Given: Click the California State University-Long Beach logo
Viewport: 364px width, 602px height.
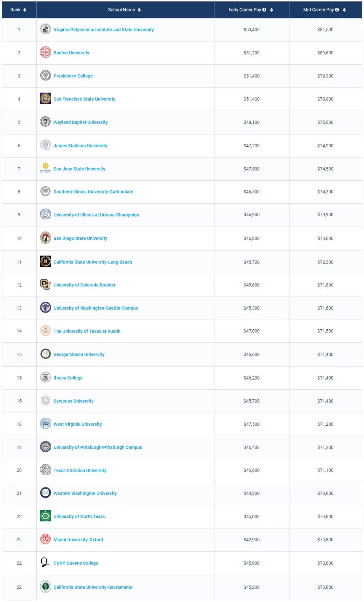Looking at the screenshot, I should (x=45, y=261).
